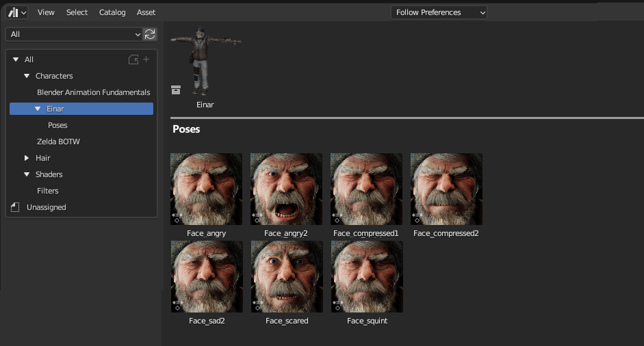Collapse the Shaders catalog

(27, 174)
